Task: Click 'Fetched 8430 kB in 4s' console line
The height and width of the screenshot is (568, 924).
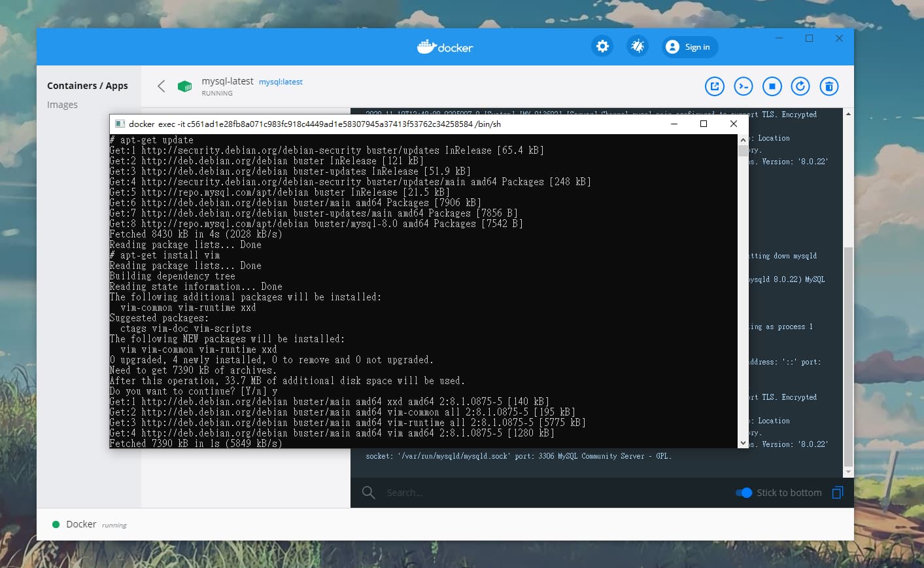Action: (x=196, y=234)
